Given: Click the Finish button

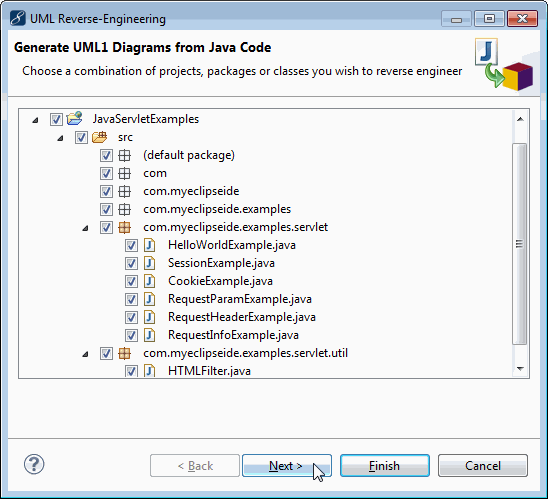Looking at the screenshot, I should point(385,465).
